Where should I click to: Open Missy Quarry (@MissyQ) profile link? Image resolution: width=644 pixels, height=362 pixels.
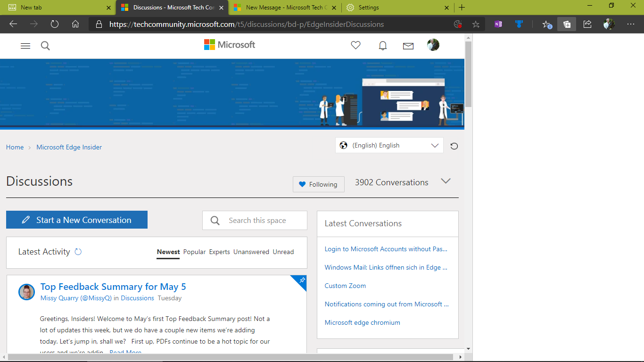pos(76,298)
